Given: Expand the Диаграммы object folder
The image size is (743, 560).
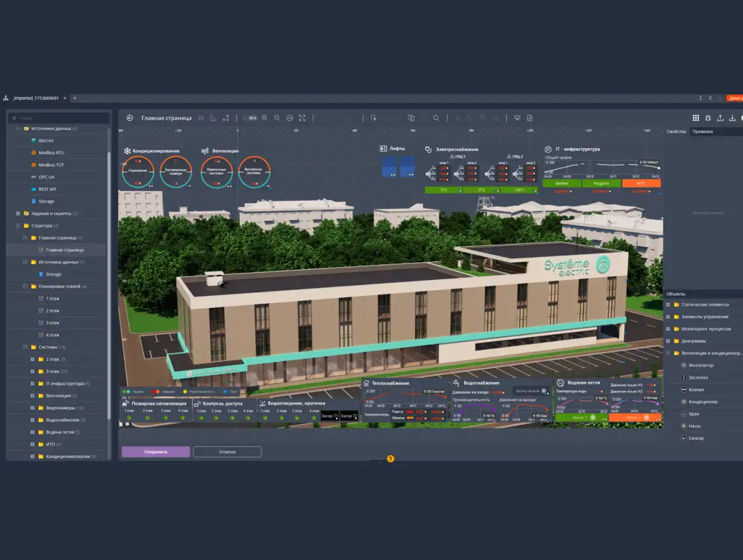Looking at the screenshot, I should [x=668, y=341].
